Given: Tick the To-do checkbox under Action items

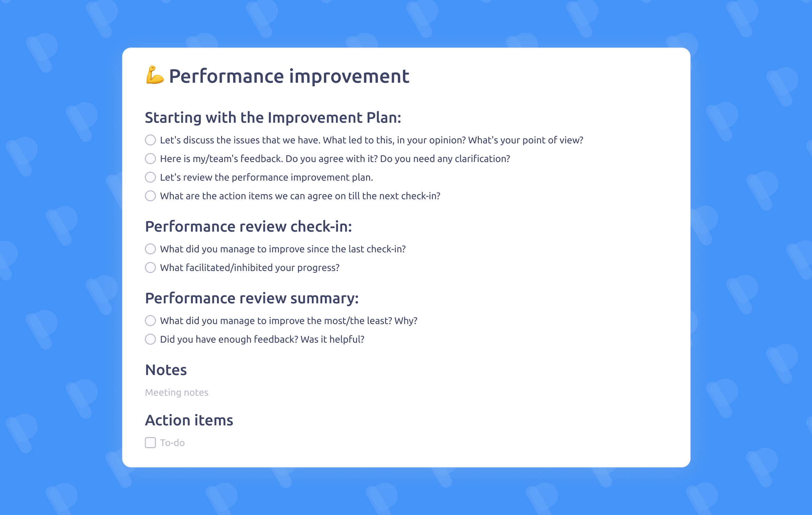Looking at the screenshot, I should pos(150,443).
